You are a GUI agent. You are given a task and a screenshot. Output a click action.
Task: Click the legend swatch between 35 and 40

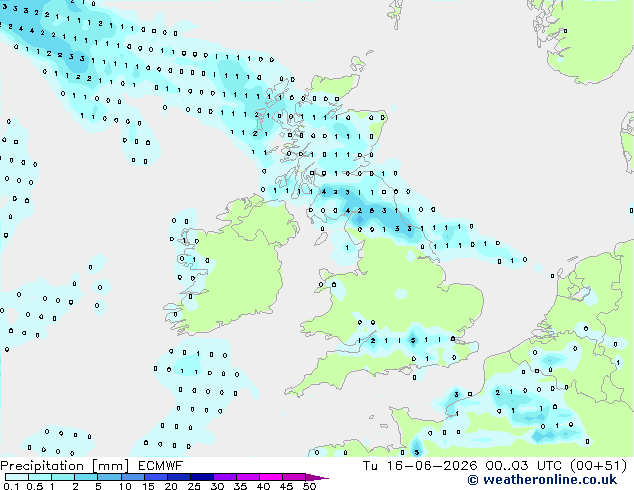(248, 477)
